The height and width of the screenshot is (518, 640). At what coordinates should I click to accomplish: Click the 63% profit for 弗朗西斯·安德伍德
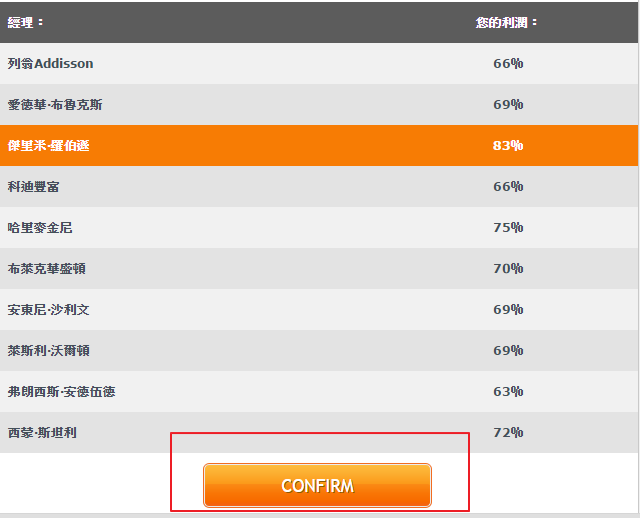(x=508, y=391)
